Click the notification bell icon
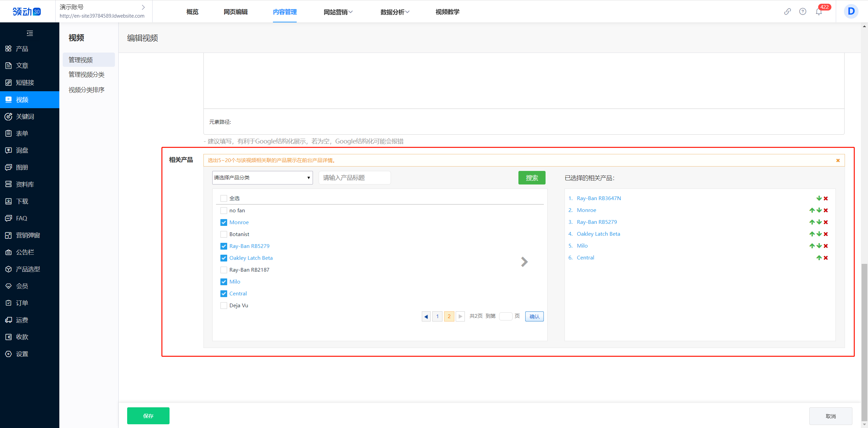This screenshot has width=868, height=428. 818,12
